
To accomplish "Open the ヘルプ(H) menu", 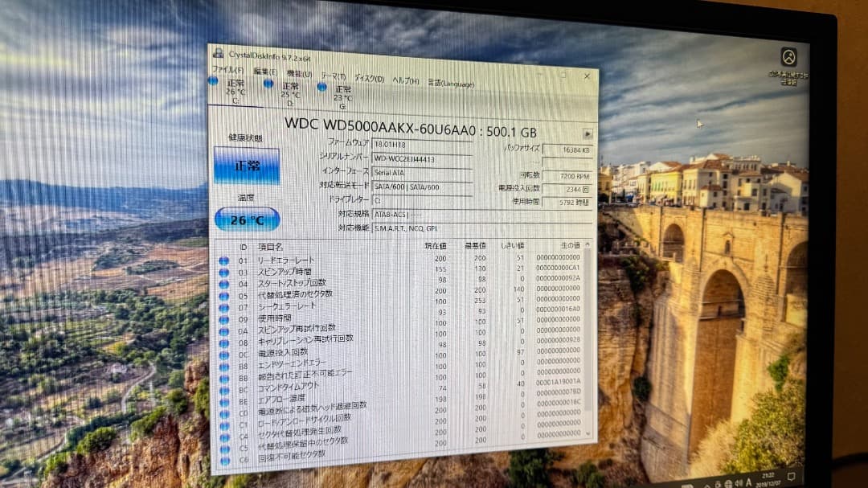I will click(x=404, y=80).
